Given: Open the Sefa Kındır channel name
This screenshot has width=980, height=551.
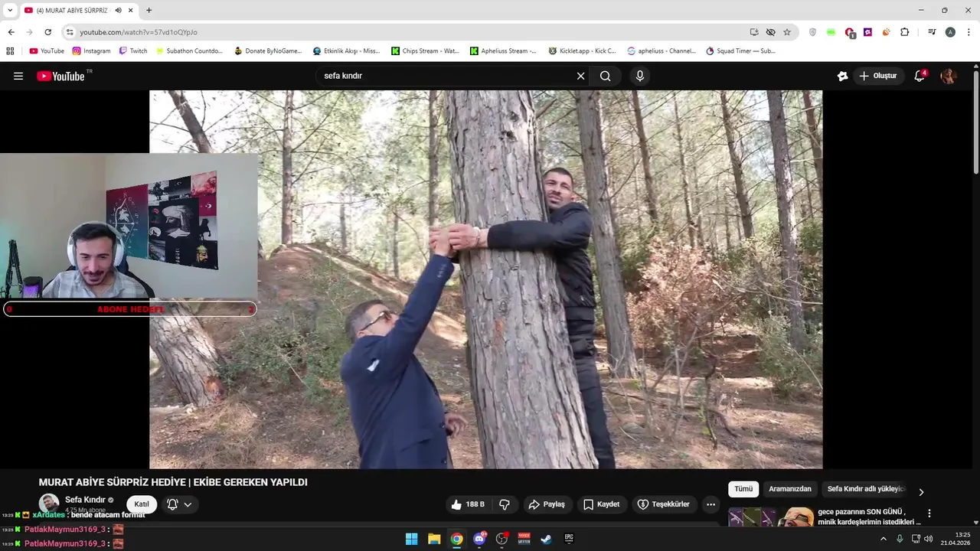Looking at the screenshot, I should (x=85, y=500).
